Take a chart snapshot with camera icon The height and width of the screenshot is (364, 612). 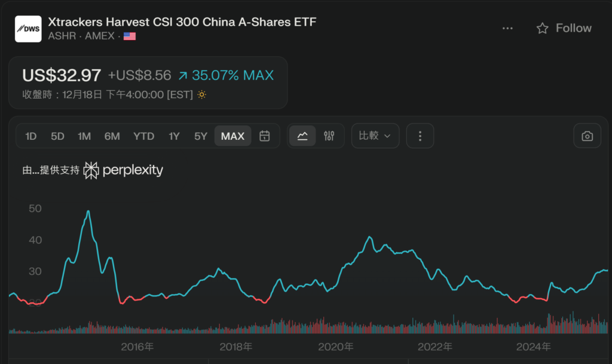pos(587,136)
